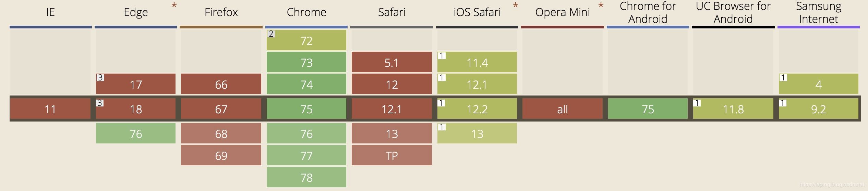
Task: Click asterisk next to Edge header
Action: [174, 6]
